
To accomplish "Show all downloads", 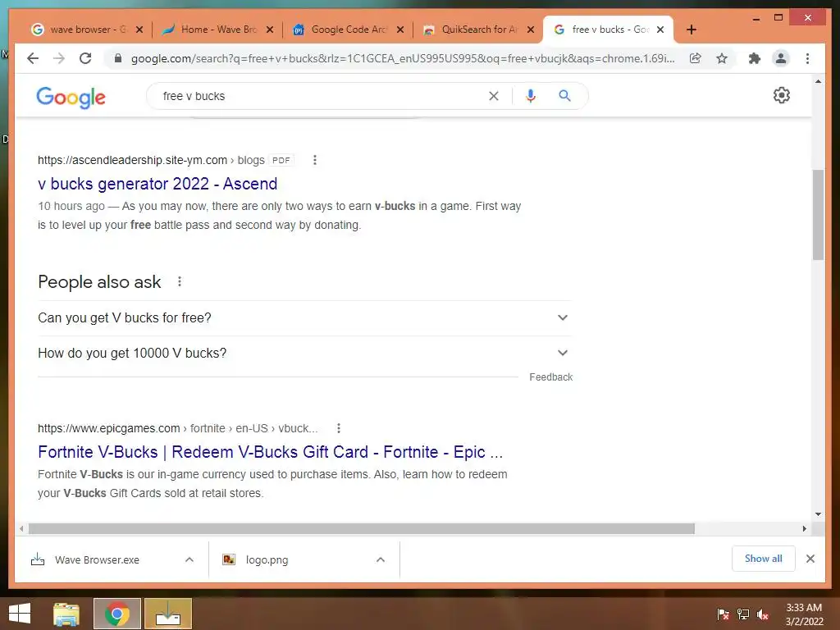I will 764,559.
